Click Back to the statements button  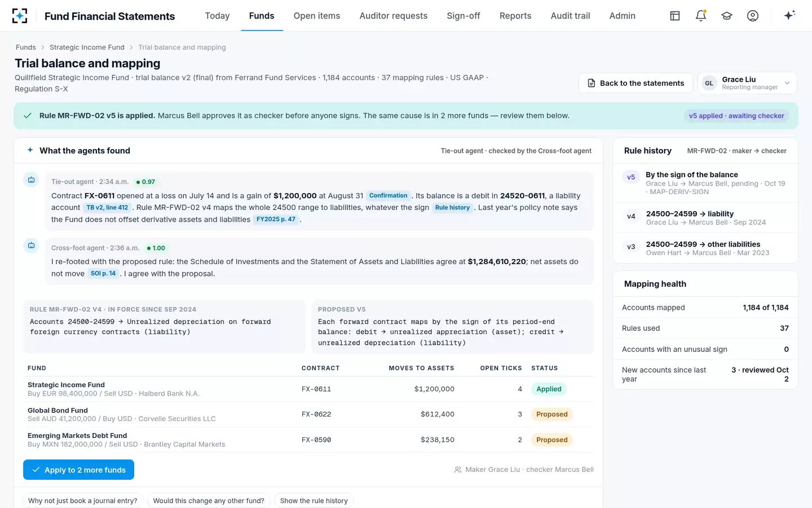pyautogui.click(x=636, y=83)
